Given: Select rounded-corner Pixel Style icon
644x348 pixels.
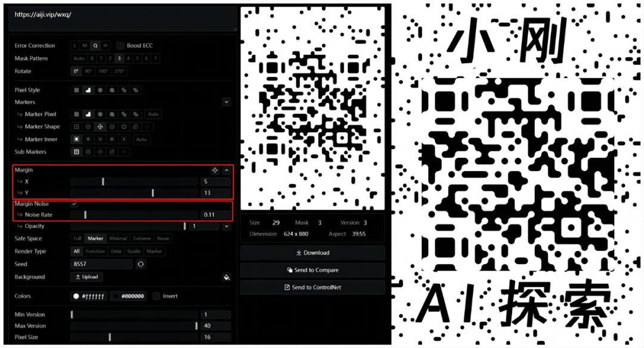Looking at the screenshot, I should coord(88,90).
